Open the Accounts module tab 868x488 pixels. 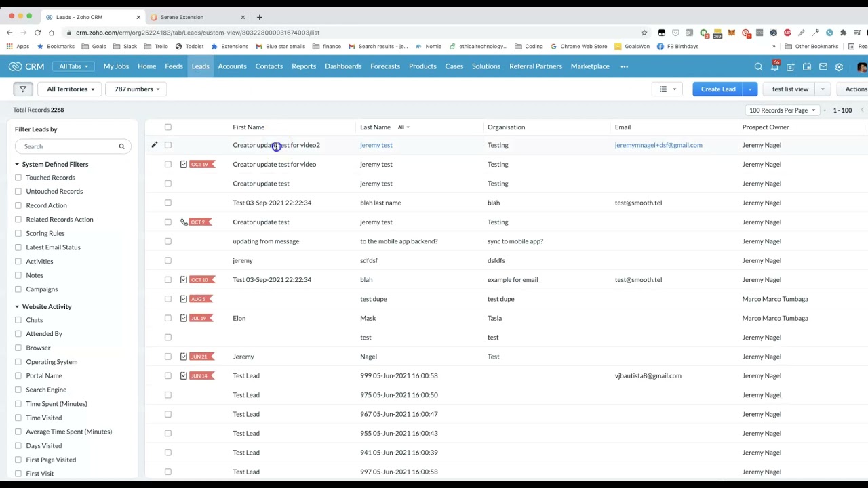pos(232,66)
